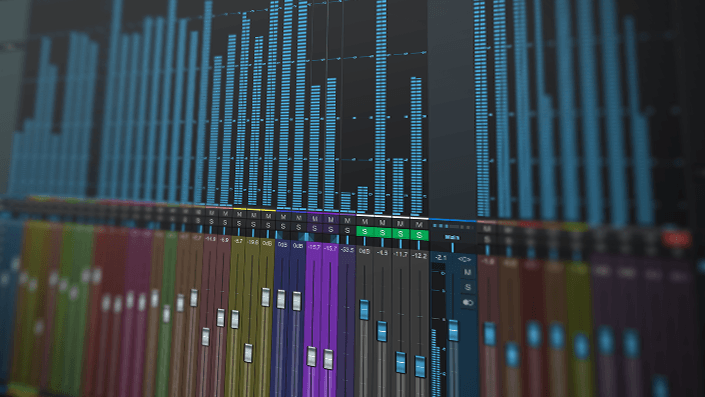Solo the yellow channel reading -19.6
705x397 pixels.
253,224
